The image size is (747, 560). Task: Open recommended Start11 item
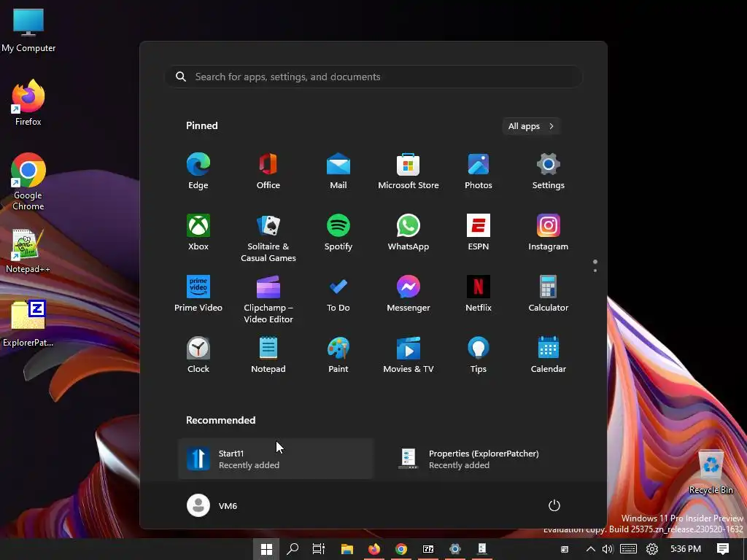click(x=276, y=459)
